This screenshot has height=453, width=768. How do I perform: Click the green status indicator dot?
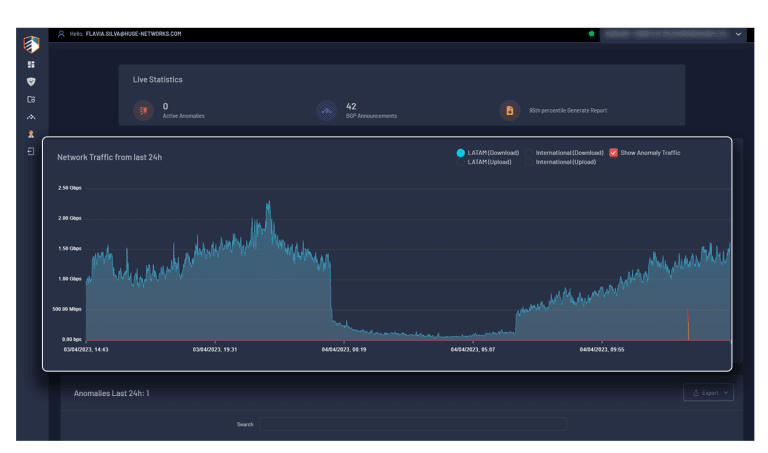tap(591, 34)
